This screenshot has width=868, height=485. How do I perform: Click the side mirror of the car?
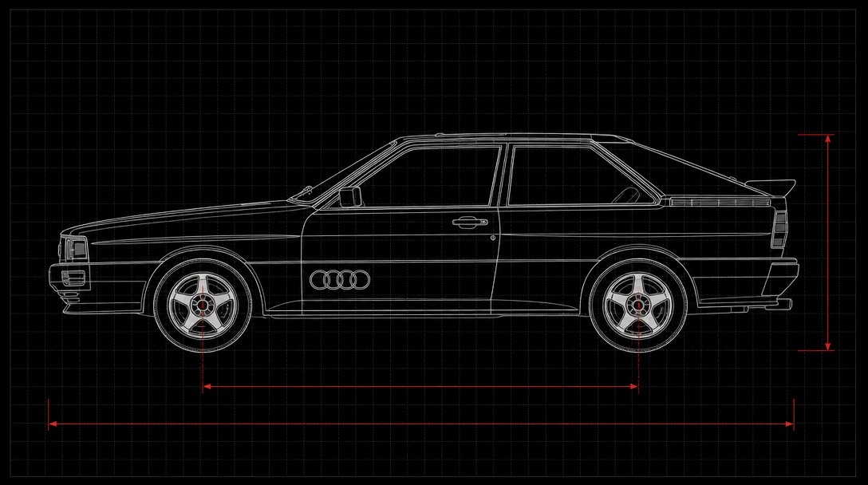pos(350,196)
